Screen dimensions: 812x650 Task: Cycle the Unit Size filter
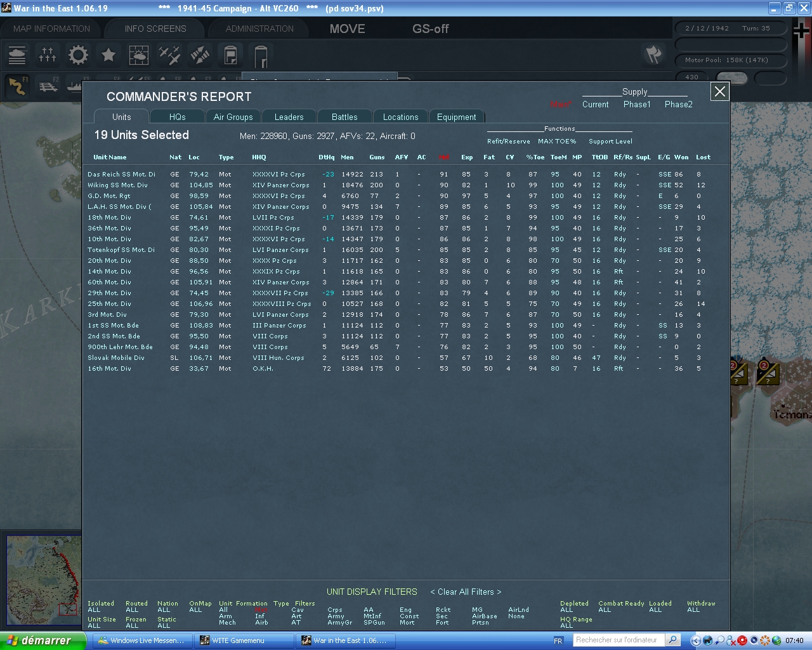(101, 620)
